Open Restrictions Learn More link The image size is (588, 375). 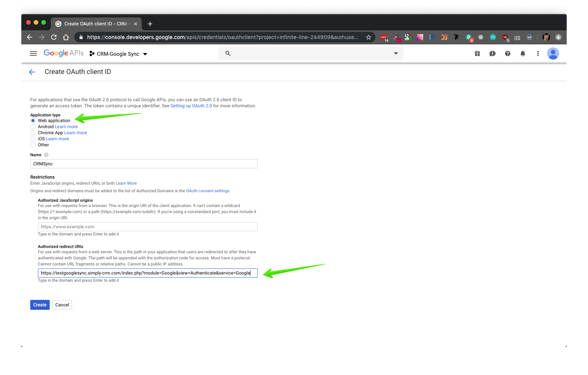click(x=126, y=183)
